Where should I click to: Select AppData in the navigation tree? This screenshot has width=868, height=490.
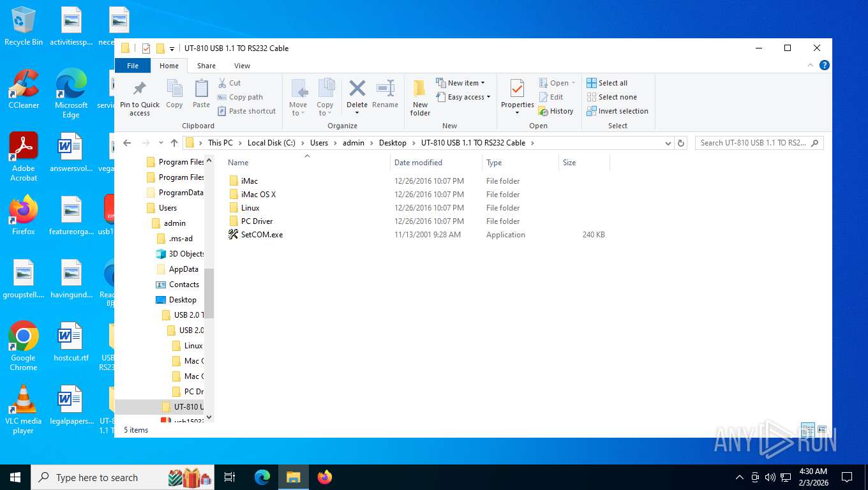tap(183, 269)
